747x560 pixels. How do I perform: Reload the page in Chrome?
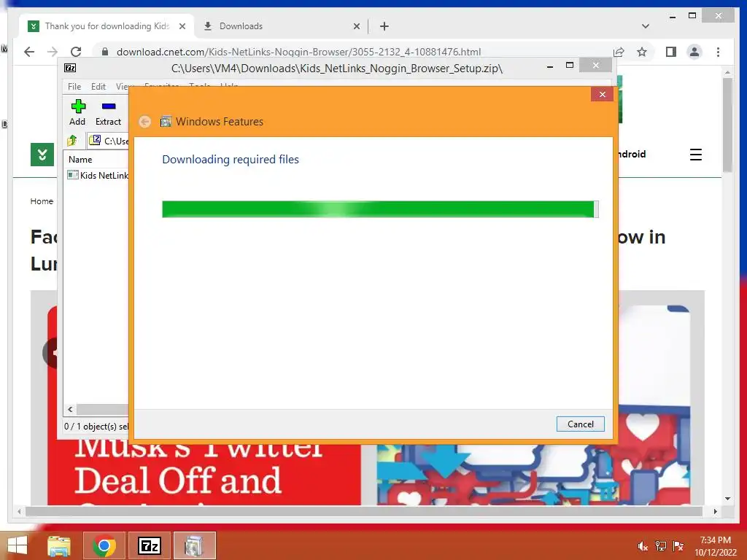tap(76, 52)
